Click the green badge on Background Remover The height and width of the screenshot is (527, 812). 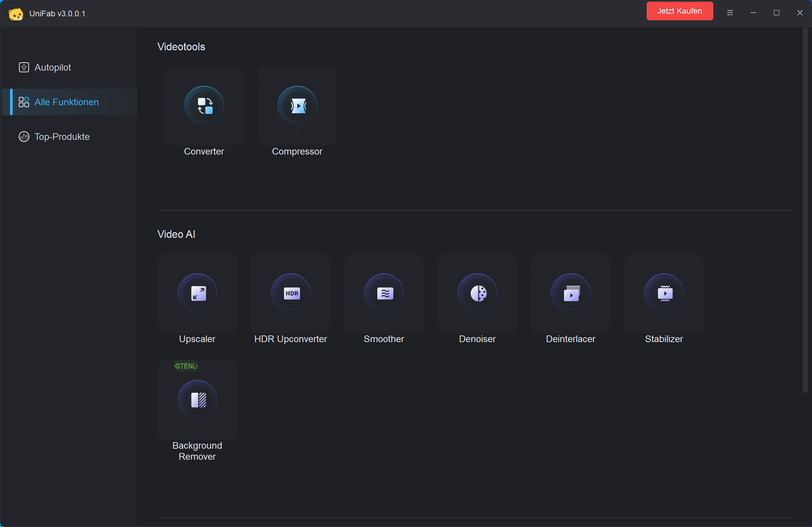(x=186, y=366)
